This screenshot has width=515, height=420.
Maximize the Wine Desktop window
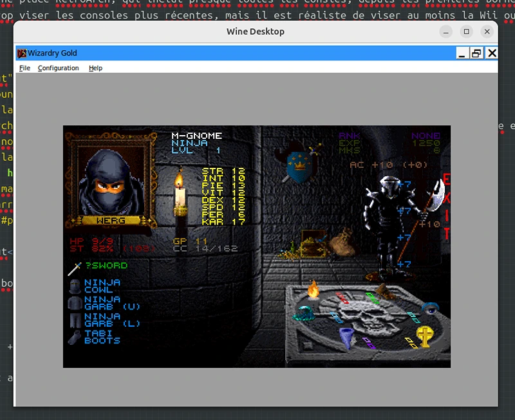tap(466, 32)
